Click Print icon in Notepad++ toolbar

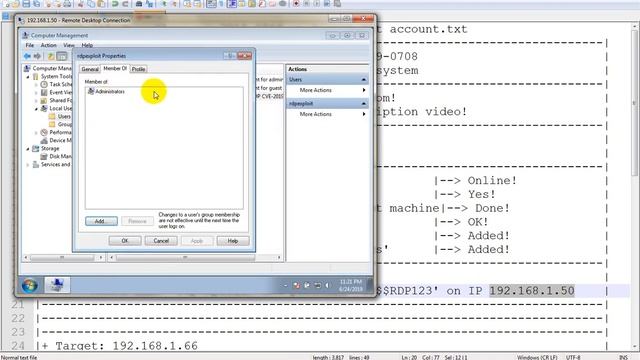coord(67,4)
